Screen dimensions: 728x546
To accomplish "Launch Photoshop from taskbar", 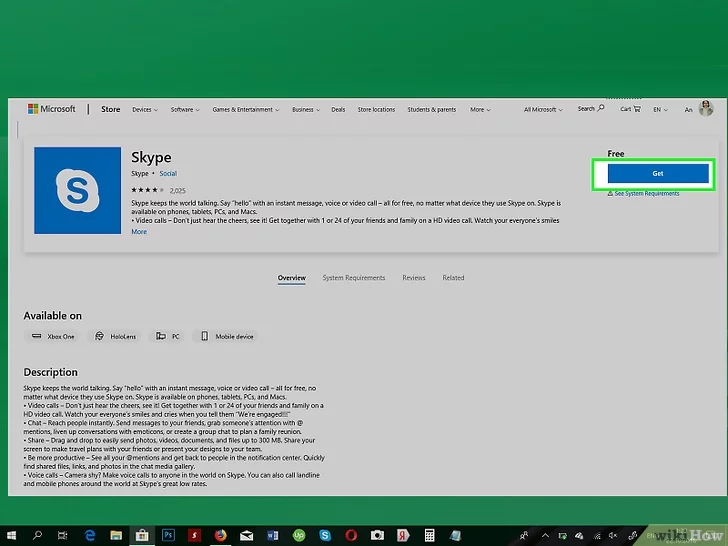I will tap(168, 535).
